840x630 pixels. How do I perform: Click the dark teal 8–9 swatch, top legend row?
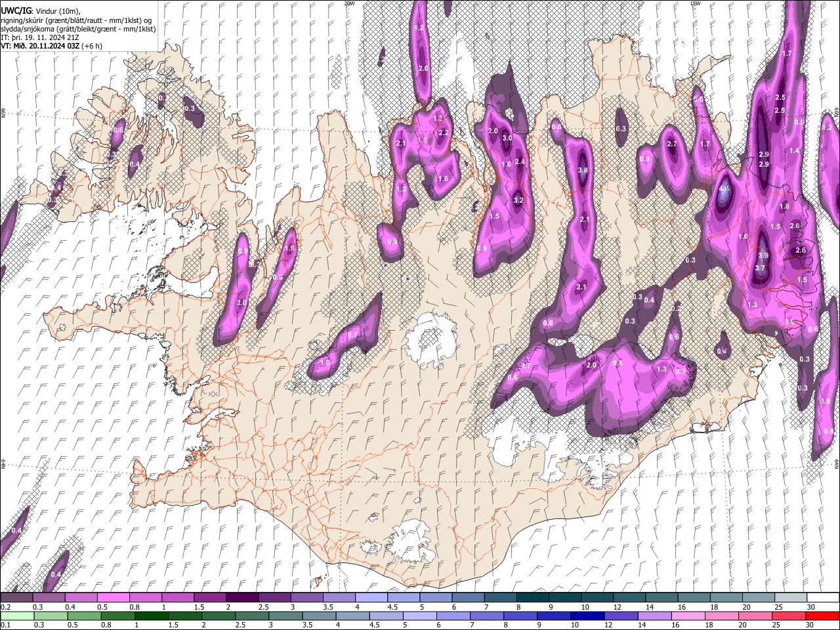(x=533, y=598)
